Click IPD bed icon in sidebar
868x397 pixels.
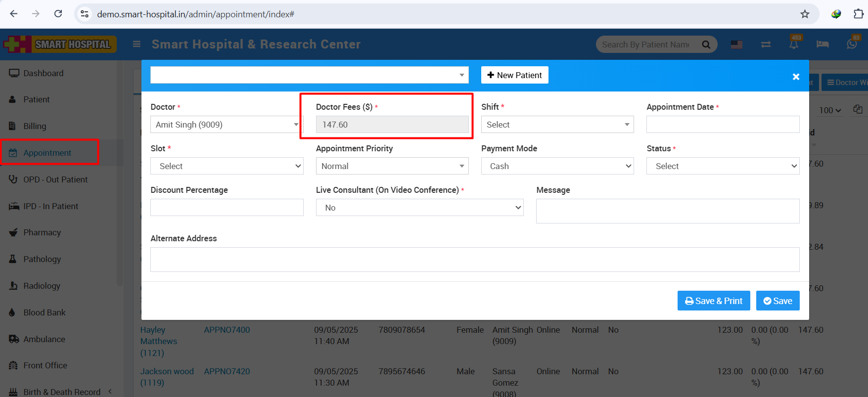[14, 206]
